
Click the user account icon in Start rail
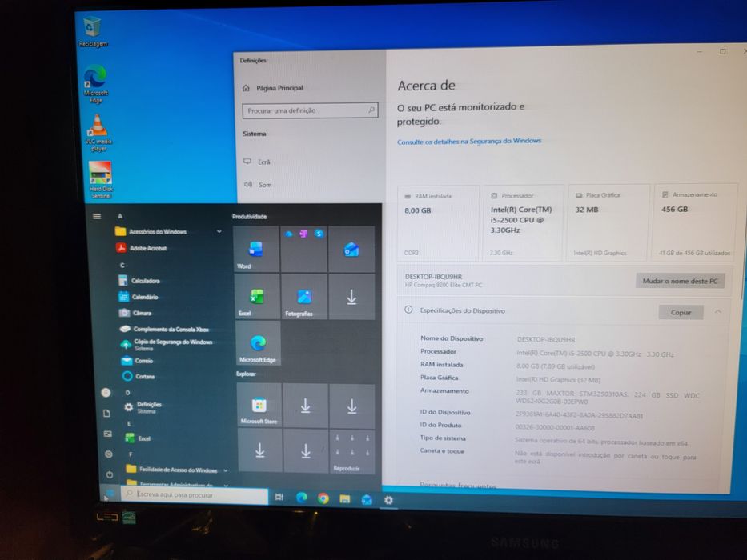(106, 392)
